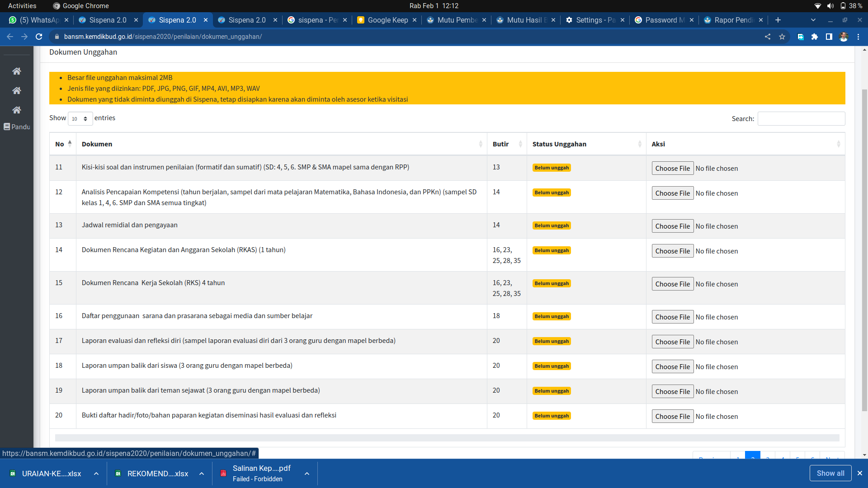Open the Wi-Fi indicator in the top bar
The image size is (868, 488).
[x=818, y=6]
